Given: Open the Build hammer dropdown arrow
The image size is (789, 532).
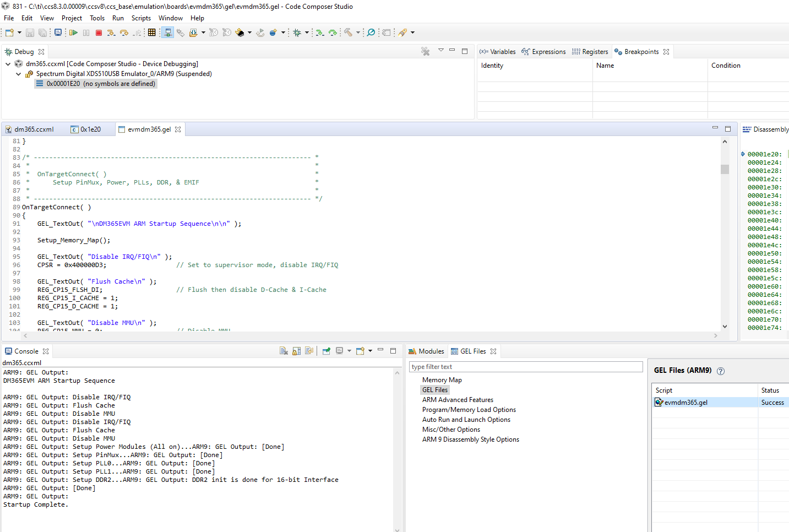Looking at the screenshot, I should (358, 32).
